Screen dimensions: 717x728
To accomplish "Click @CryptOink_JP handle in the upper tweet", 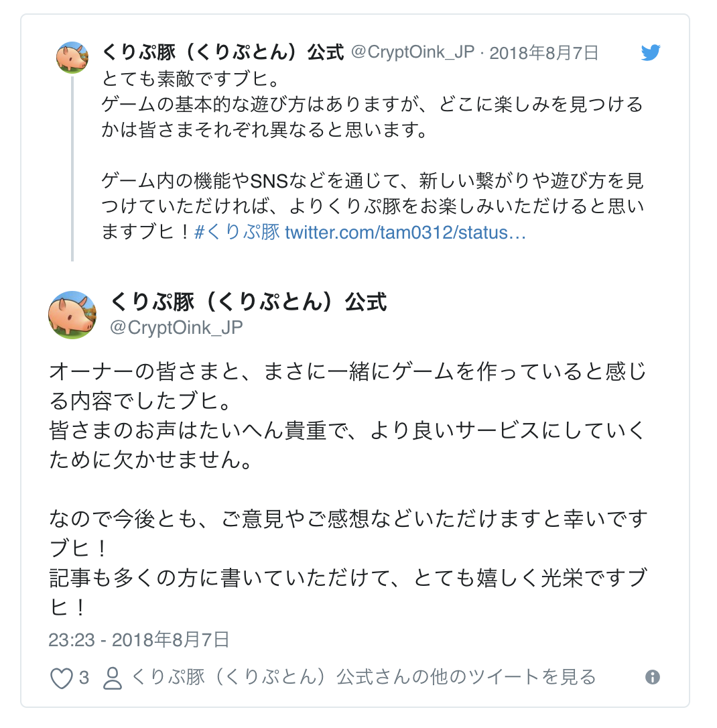I will [413, 53].
